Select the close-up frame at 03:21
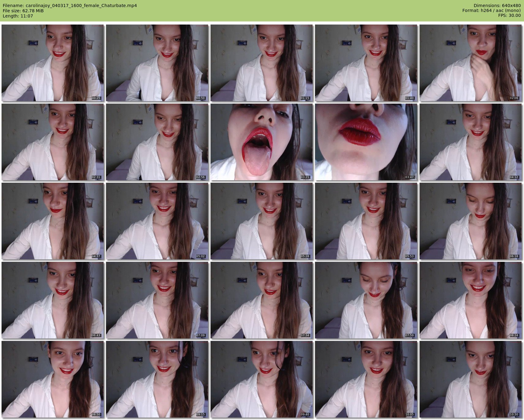 (262, 142)
